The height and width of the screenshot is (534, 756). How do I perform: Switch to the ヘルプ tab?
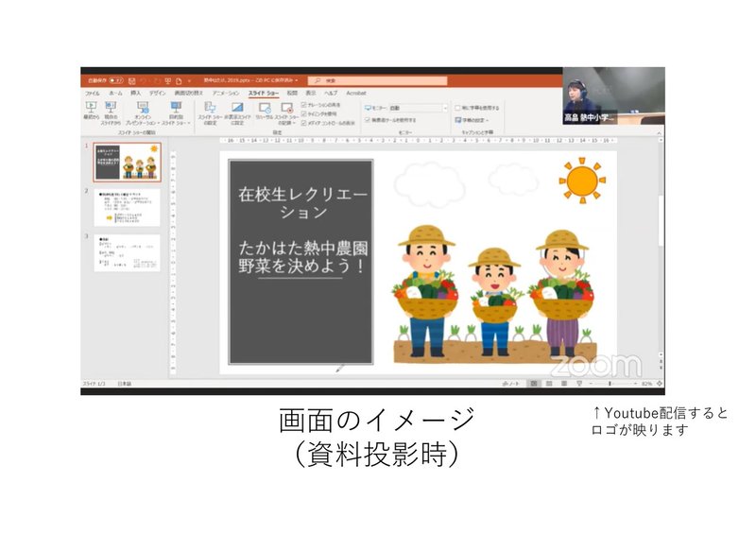pos(331,94)
